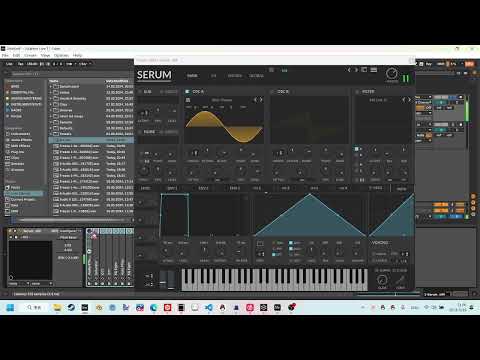480x360 pixels.
Task: Toggle BPM sync checkbox in LFO
Action: tap(291, 243)
